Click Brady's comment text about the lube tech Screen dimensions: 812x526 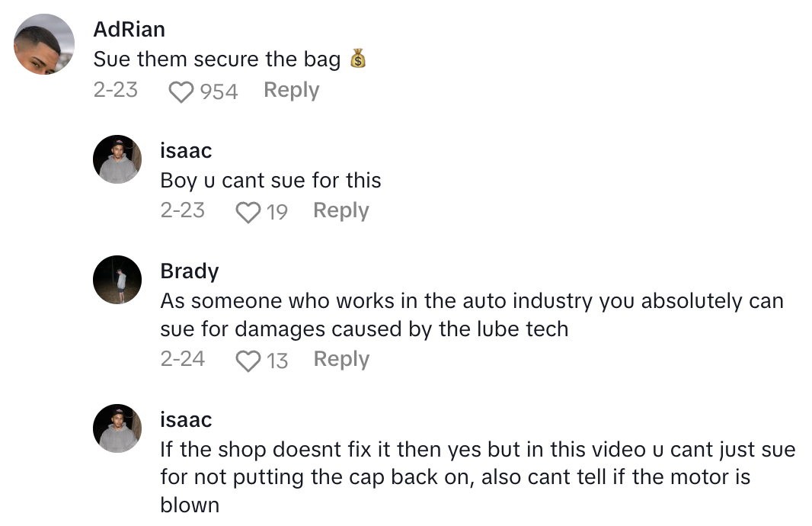pyautogui.click(x=472, y=315)
